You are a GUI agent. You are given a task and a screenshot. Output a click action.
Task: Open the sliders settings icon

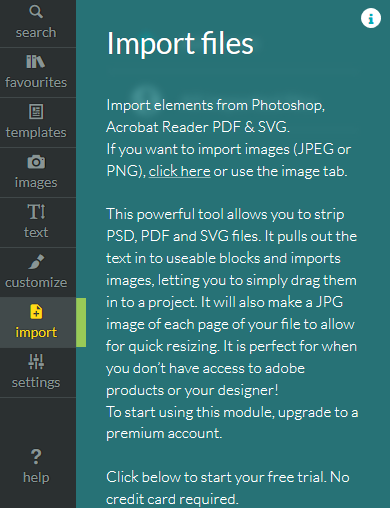[x=36, y=362]
